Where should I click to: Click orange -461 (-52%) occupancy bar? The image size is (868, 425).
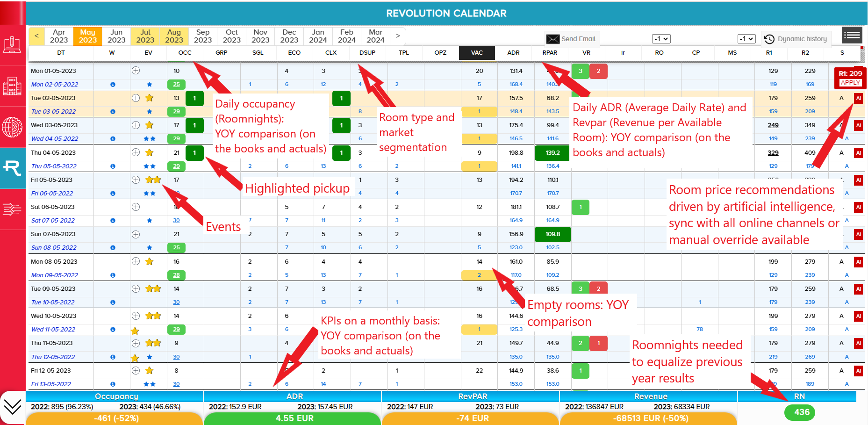[115, 418]
